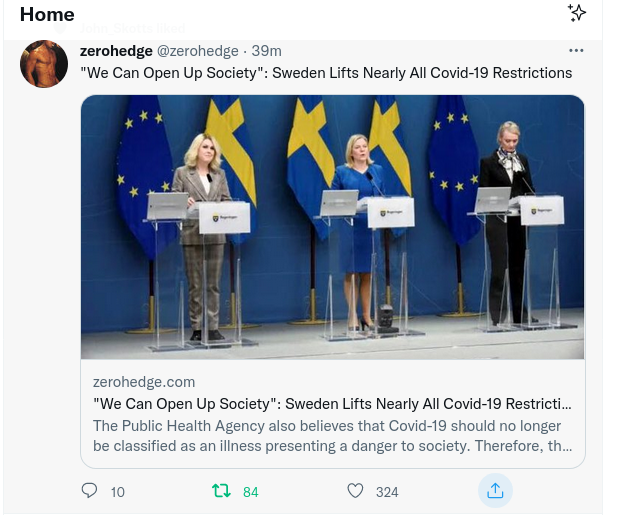Click the Home heading
The height and width of the screenshot is (515, 618).
pyautogui.click(x=47, y=14)
